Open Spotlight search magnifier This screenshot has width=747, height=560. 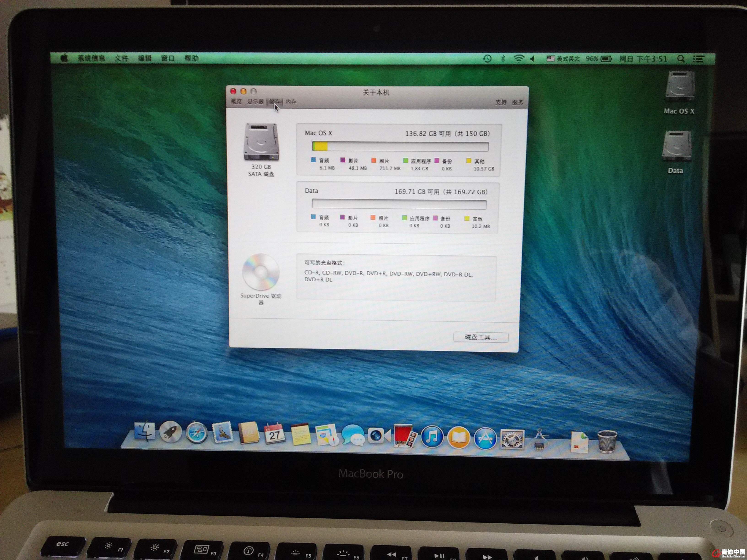(x=681, y=59)
